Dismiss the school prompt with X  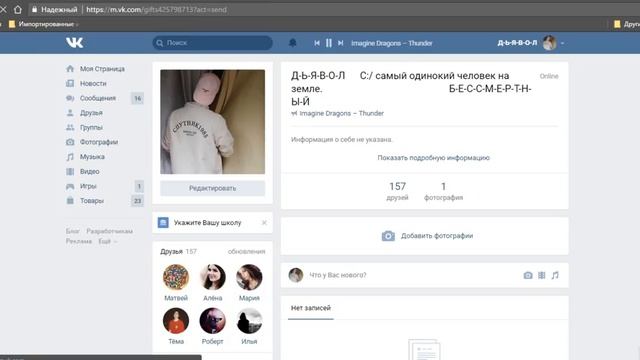[264, 223]
